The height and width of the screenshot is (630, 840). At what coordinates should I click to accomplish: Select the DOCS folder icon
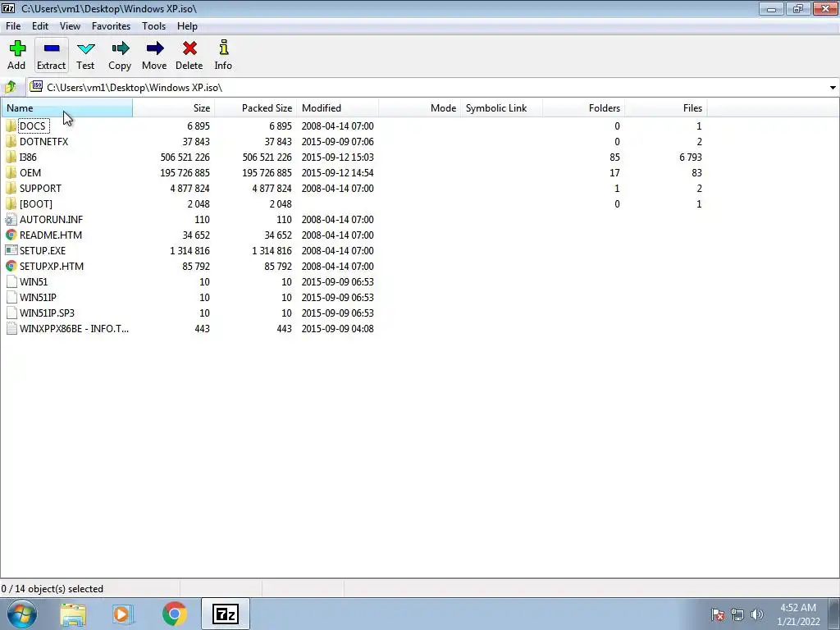(11, 126)
